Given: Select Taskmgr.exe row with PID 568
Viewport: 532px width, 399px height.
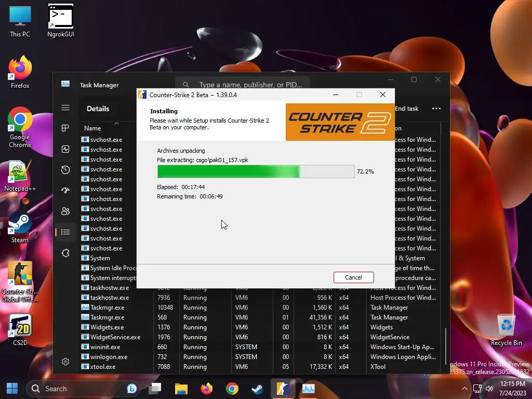Looking at the screenshot, I should [x=261, y=317].
